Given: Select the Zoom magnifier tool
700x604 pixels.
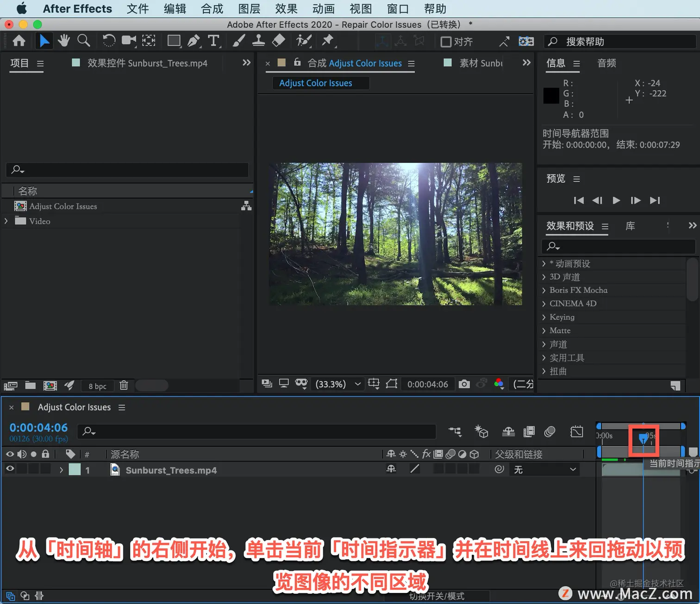Looking at the screenshot, I should [x=84, y=41].
